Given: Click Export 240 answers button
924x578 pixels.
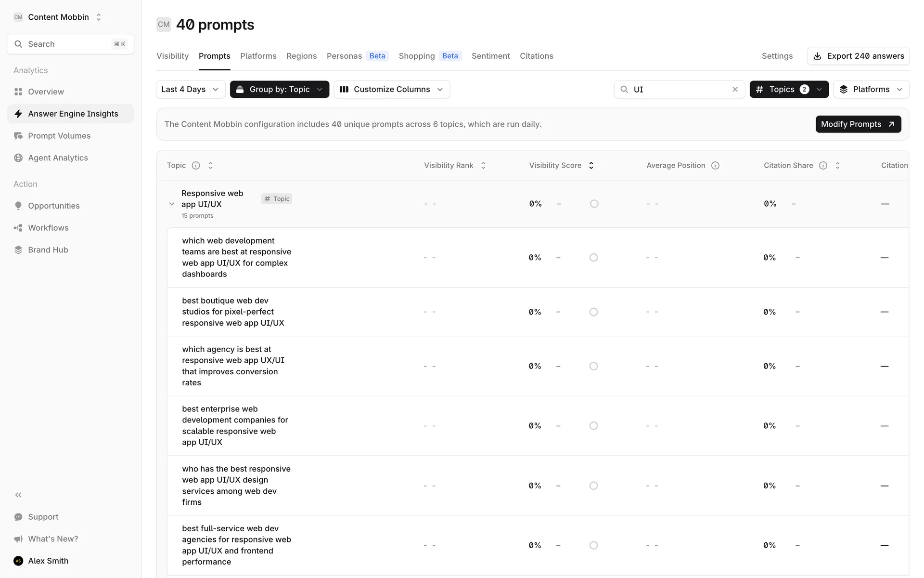Looking at the screenshot, I should [x=858, y=56].
